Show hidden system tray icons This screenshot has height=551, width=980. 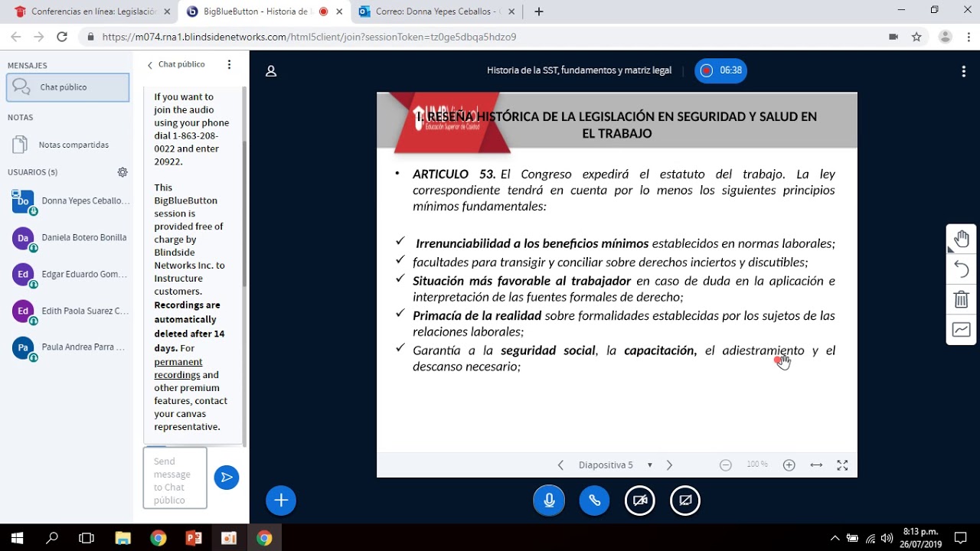[x=835, y=538]
